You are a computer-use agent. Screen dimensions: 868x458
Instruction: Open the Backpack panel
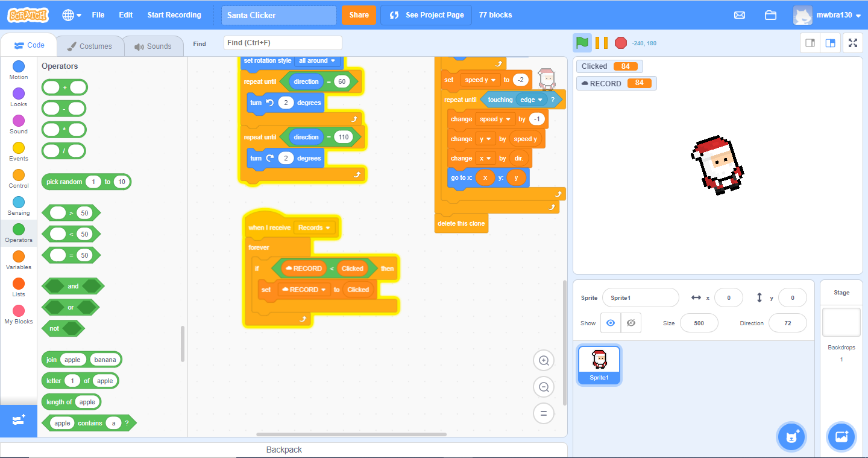click(284, 450)
